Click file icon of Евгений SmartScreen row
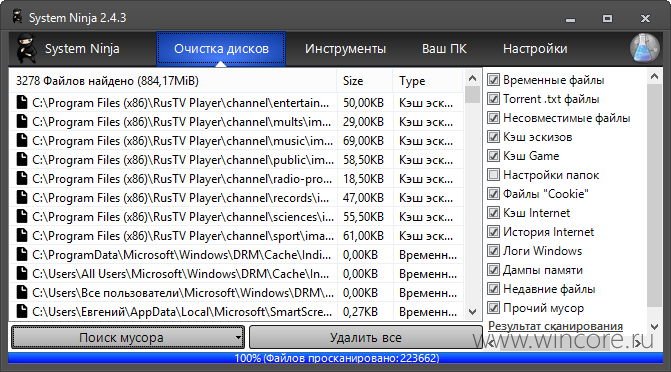Screen dimensions: 671x372 coord(22,312)
